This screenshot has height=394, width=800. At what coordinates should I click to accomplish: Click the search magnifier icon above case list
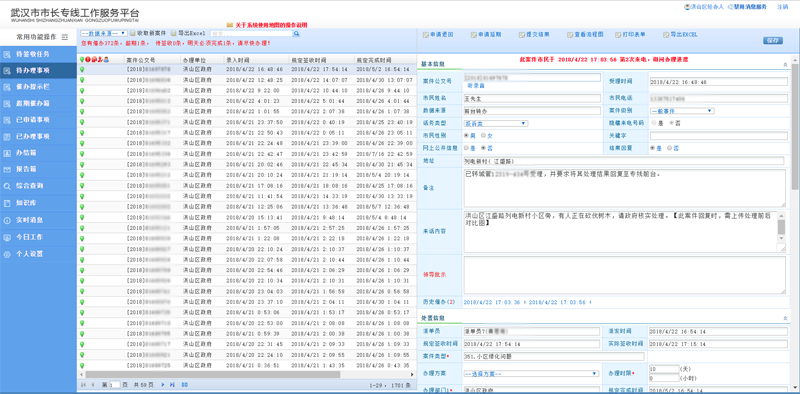(x=296, y=33)
